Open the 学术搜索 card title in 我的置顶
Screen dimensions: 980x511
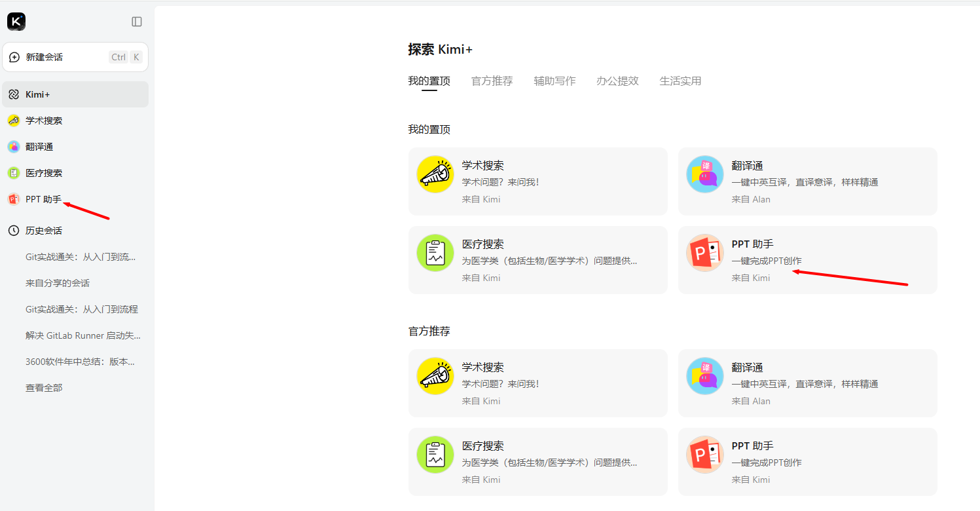click(483, 166)
